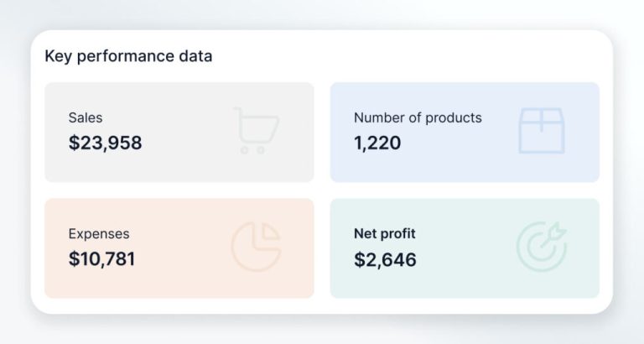Click the $10,781 expenses amount
Screen dimensions: 644x344
click(x=102, y=258)
